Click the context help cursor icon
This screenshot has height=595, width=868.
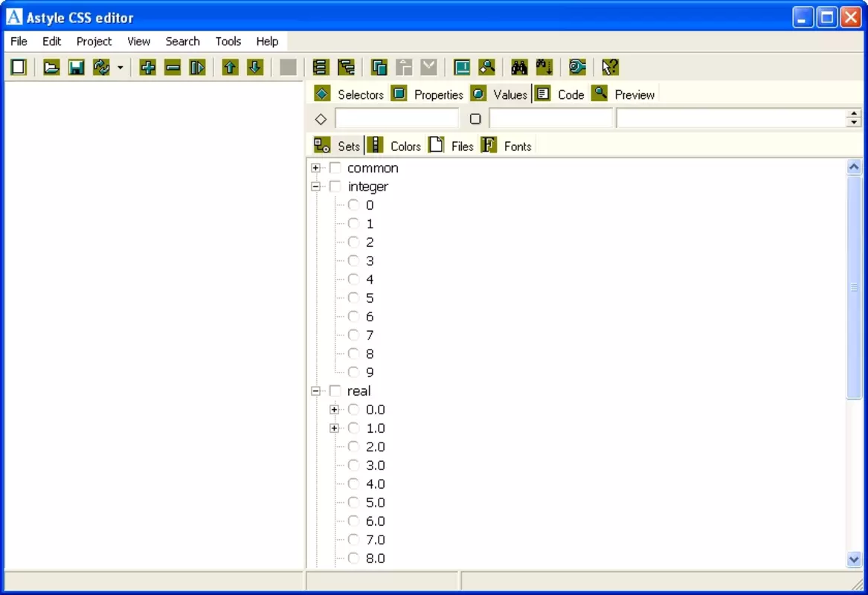(x=610, y=68)
